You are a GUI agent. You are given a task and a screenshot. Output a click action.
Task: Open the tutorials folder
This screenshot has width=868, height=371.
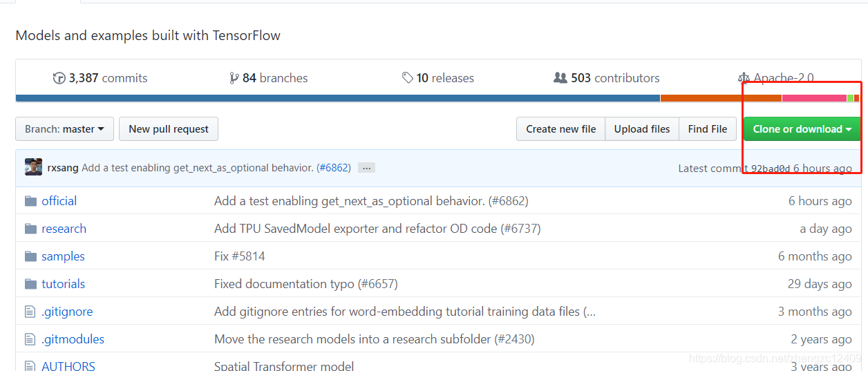[63, 284]
